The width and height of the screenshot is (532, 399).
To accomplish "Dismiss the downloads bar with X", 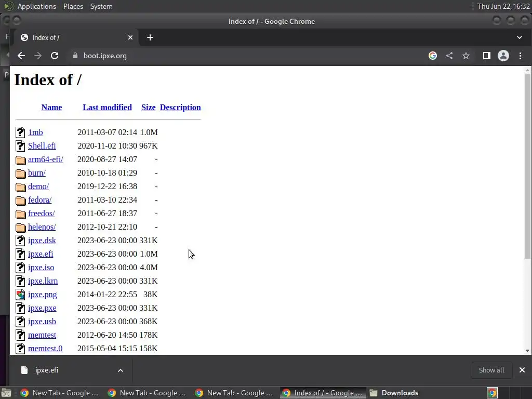I will click(522, 370).
